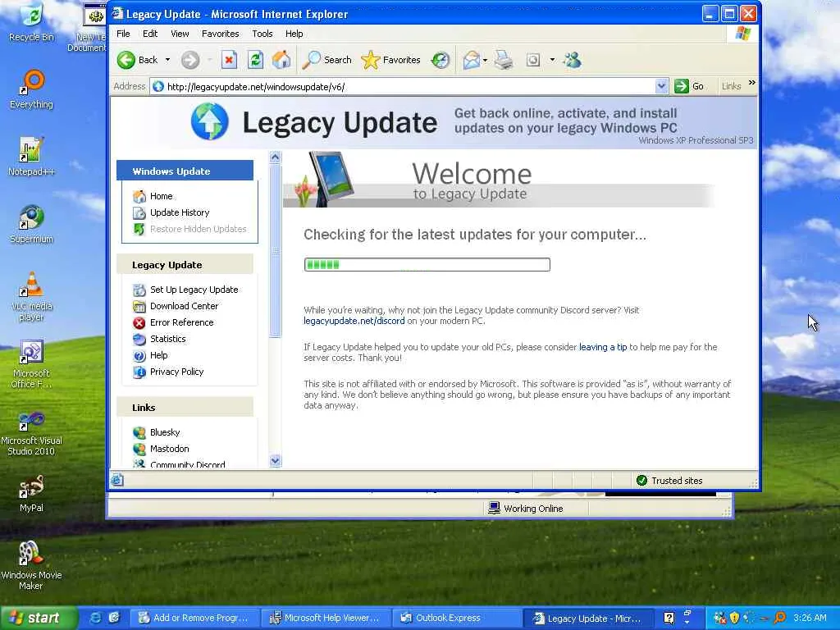Click the Help link in the sidebar
This screenshot has height=630, width=840.
158,356
